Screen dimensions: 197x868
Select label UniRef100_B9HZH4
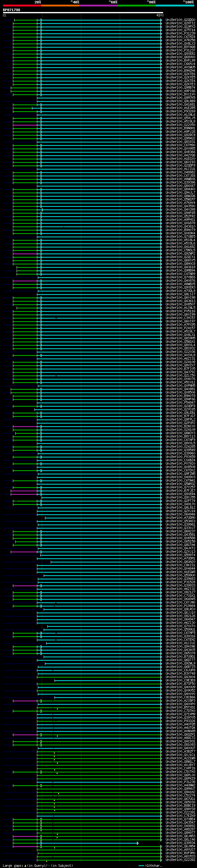point(180,71)
